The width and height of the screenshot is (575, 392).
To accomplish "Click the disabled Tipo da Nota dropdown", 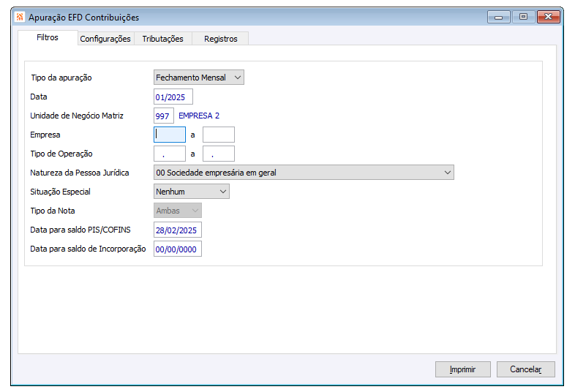I will [178, 211].
